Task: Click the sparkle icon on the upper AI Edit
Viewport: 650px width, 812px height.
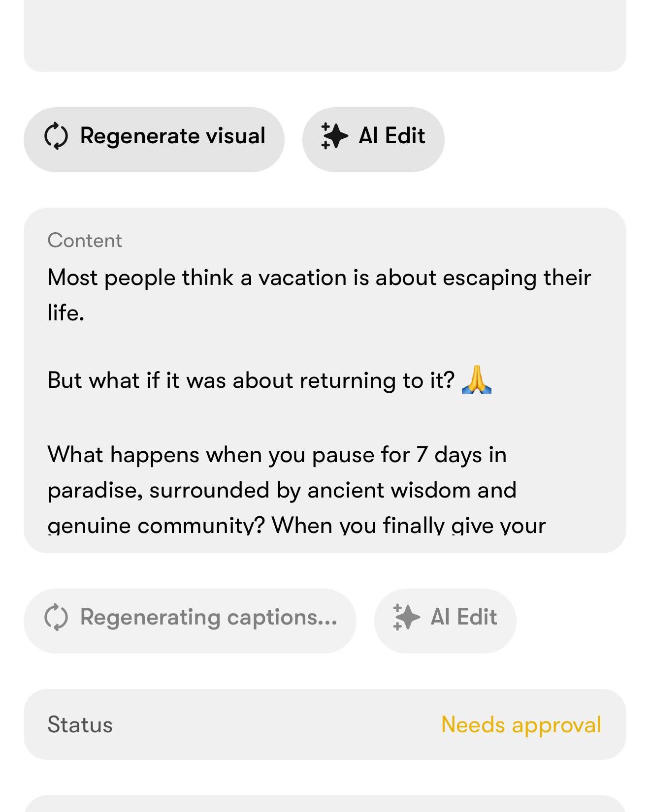Action: coord(334,136)
